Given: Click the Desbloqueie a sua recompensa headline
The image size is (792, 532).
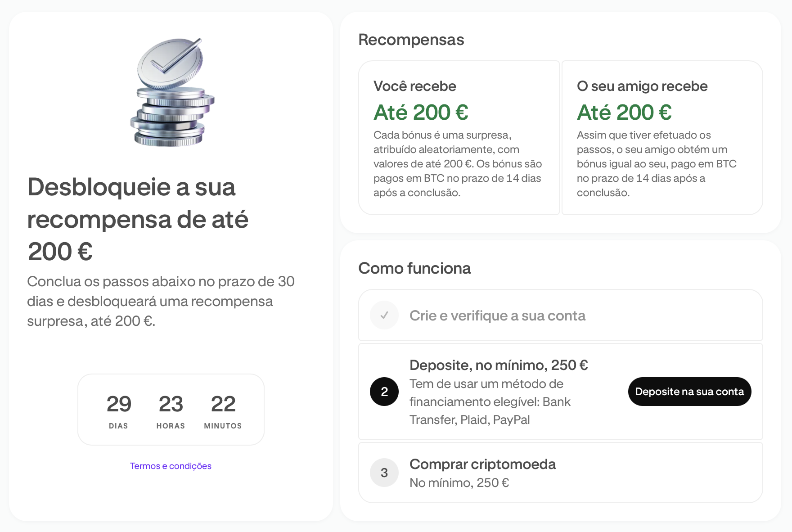Looking at the screenshot, I should (x=138, y=219).
